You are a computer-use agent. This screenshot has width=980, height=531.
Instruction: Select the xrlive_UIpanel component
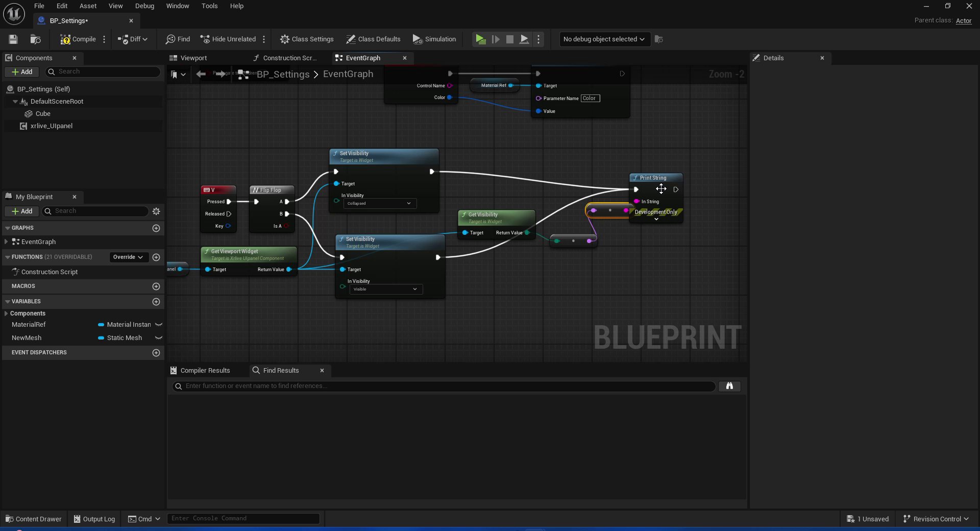click(51, 126)
